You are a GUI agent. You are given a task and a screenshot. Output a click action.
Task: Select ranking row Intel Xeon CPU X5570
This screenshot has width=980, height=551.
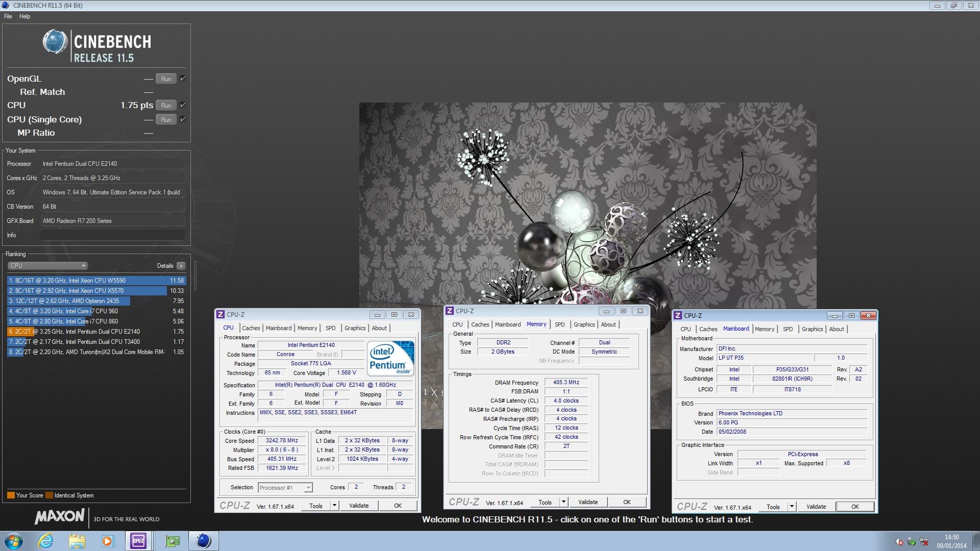[x=96, y=291]
